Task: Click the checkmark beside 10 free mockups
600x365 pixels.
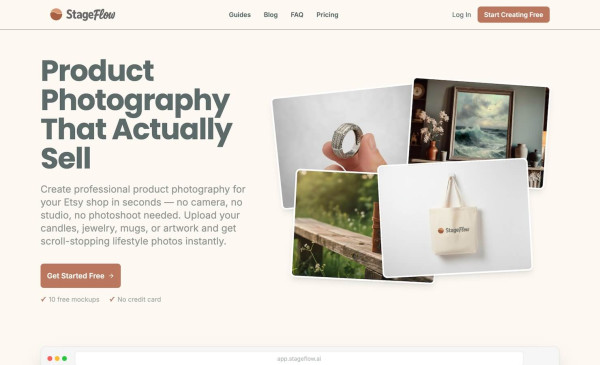Action: (43, 299)
